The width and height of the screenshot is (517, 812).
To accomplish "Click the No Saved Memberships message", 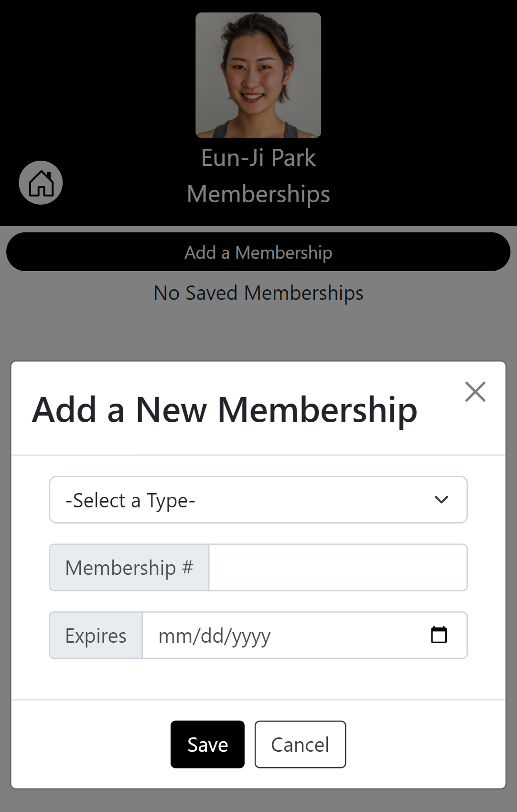I will 258,293.
